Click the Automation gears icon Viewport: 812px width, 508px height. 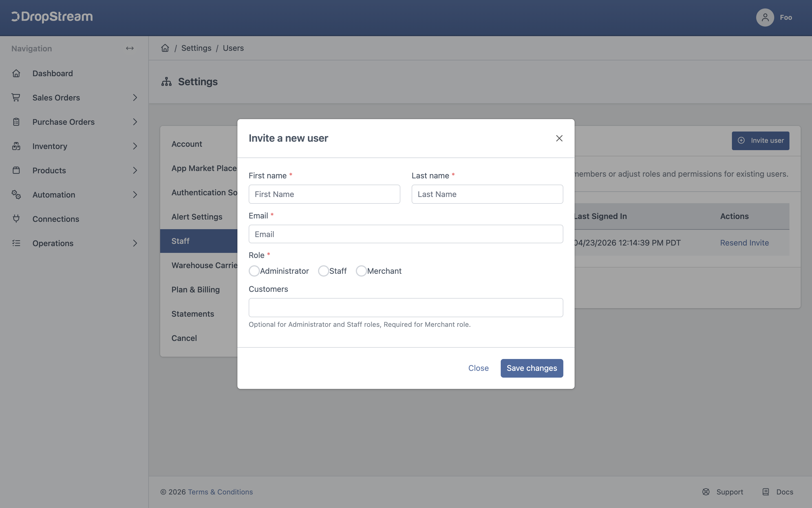[x=16, y=194]
